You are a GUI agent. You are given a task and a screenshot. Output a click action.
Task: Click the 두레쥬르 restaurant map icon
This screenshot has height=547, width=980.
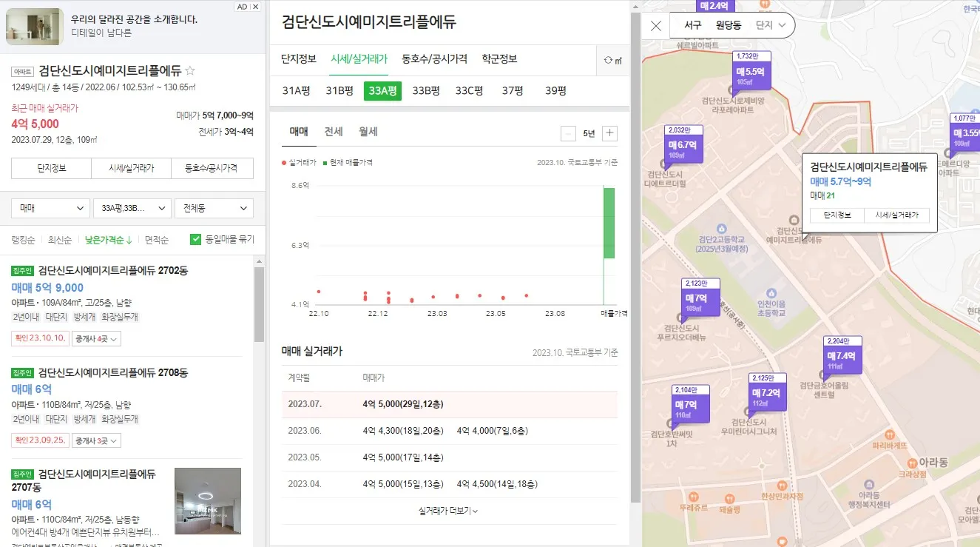click(x=693, y=497)
